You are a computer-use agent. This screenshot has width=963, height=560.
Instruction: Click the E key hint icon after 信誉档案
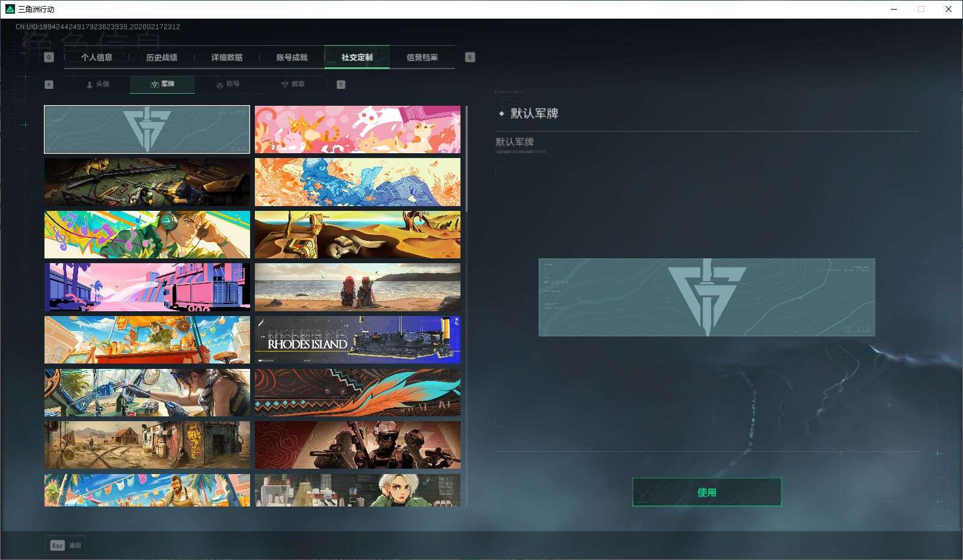pyautogui.click(x=470, y=57)
